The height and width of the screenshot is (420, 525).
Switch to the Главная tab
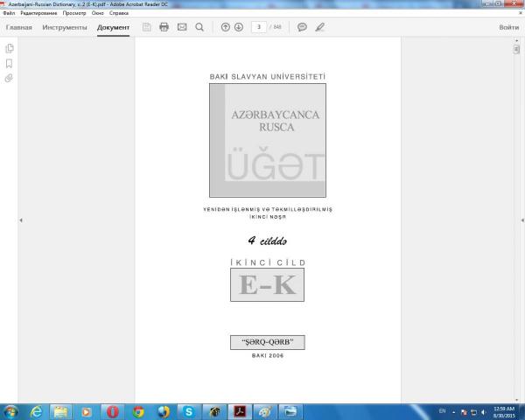point(18,27)
